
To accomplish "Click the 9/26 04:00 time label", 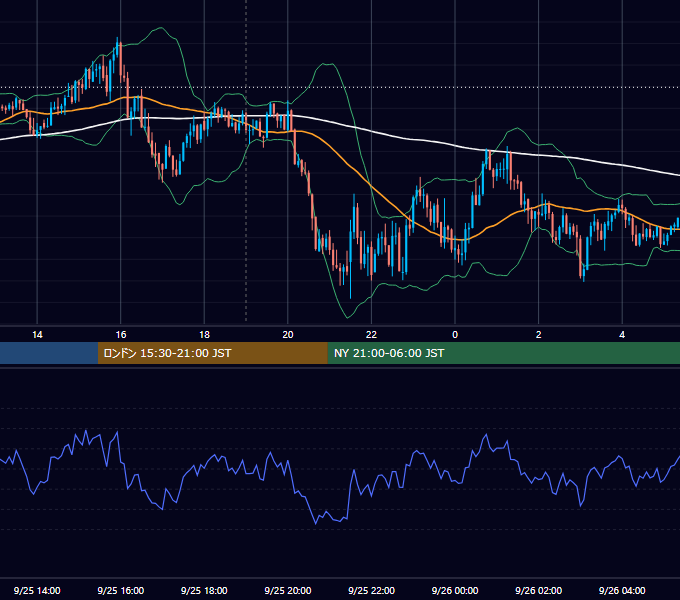I will (x=622, y=590).
